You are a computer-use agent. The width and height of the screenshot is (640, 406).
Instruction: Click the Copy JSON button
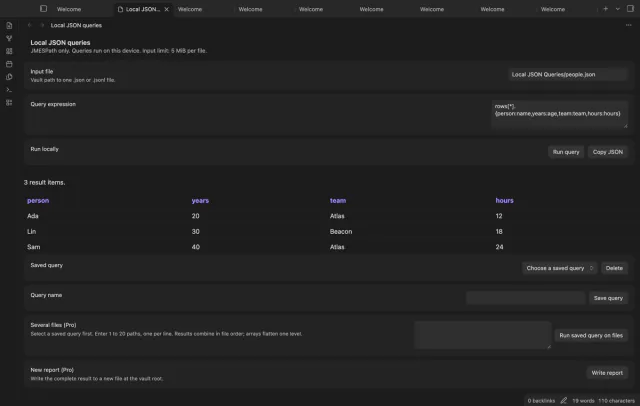[607, 152]
